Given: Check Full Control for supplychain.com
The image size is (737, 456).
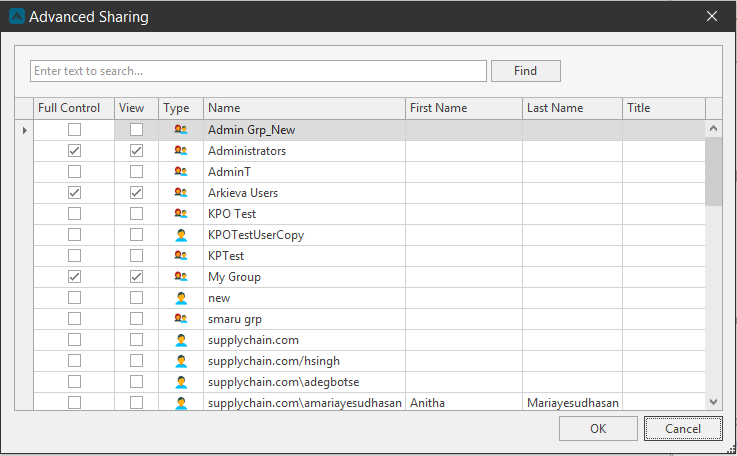Looking at the screenshot, I should (x=74, y=339).
